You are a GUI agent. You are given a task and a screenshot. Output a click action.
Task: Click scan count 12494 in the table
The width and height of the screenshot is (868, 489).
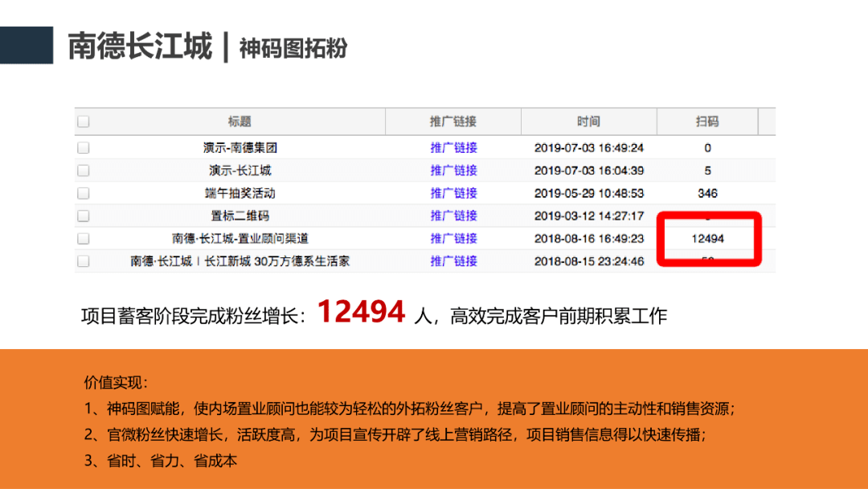707,239
